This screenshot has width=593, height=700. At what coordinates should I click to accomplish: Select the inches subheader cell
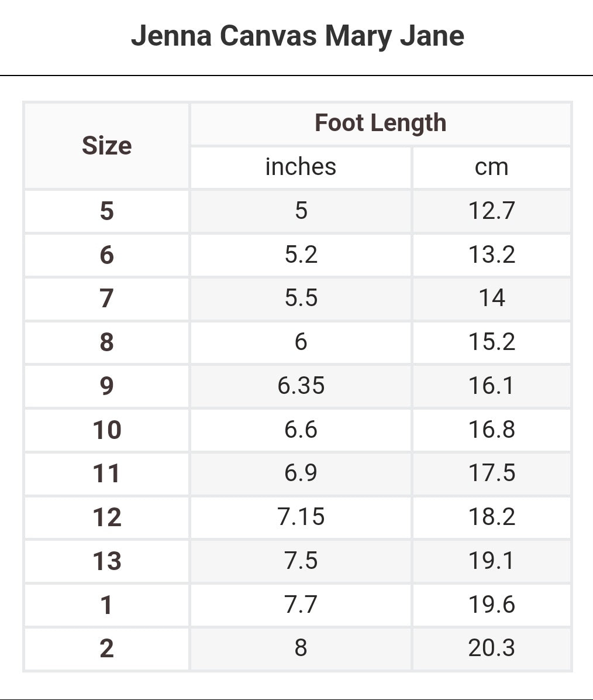(301, 167)
